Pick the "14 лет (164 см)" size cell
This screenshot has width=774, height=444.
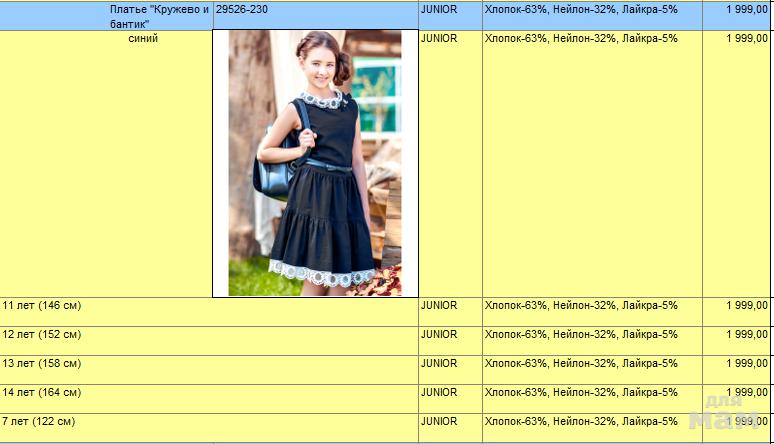[42, 392]
